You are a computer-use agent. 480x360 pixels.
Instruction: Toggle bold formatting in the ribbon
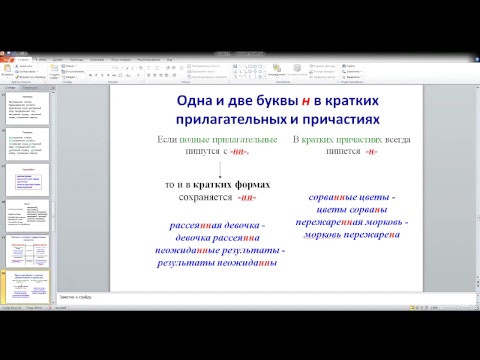tap(90, 76)
